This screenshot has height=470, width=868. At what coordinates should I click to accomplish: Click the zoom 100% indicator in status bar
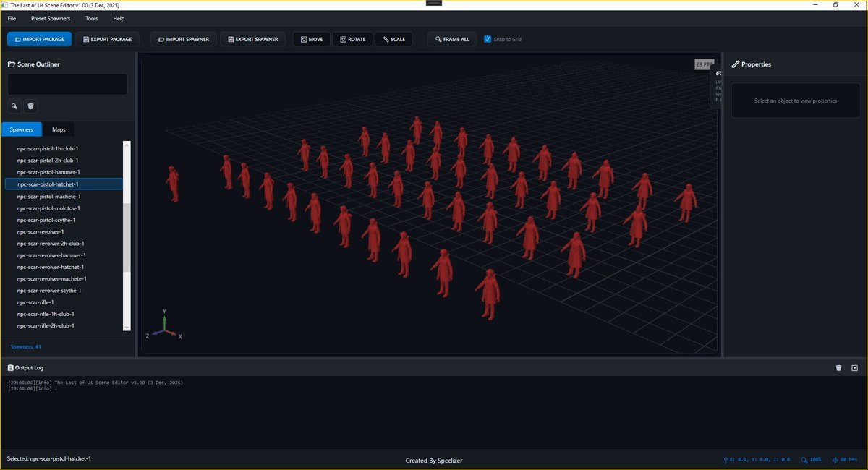(811, 460)
